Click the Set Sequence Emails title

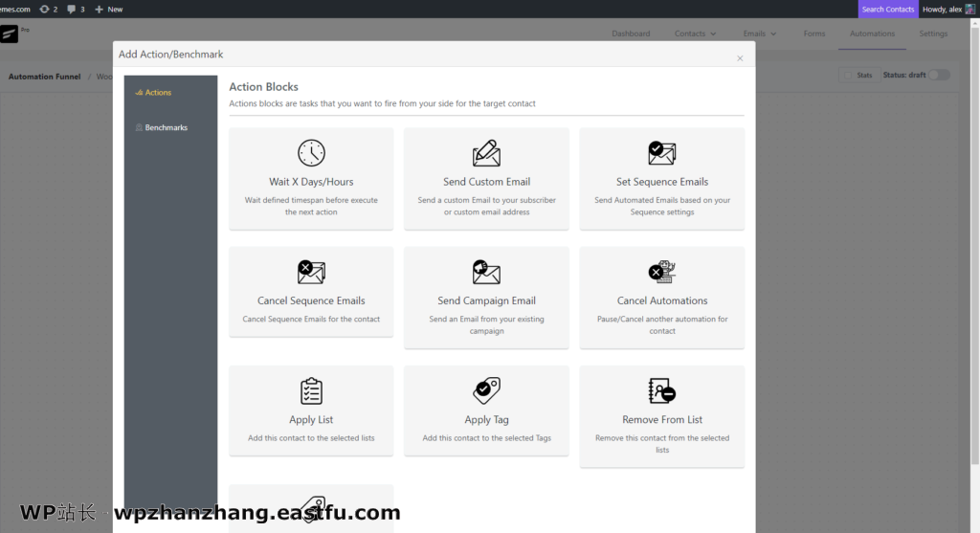point(662,182)
